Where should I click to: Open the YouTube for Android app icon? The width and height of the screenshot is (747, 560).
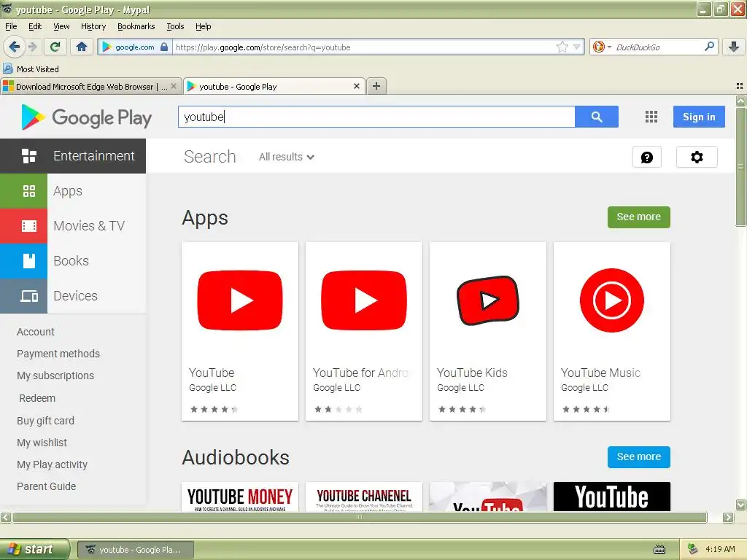click(364, 300)
